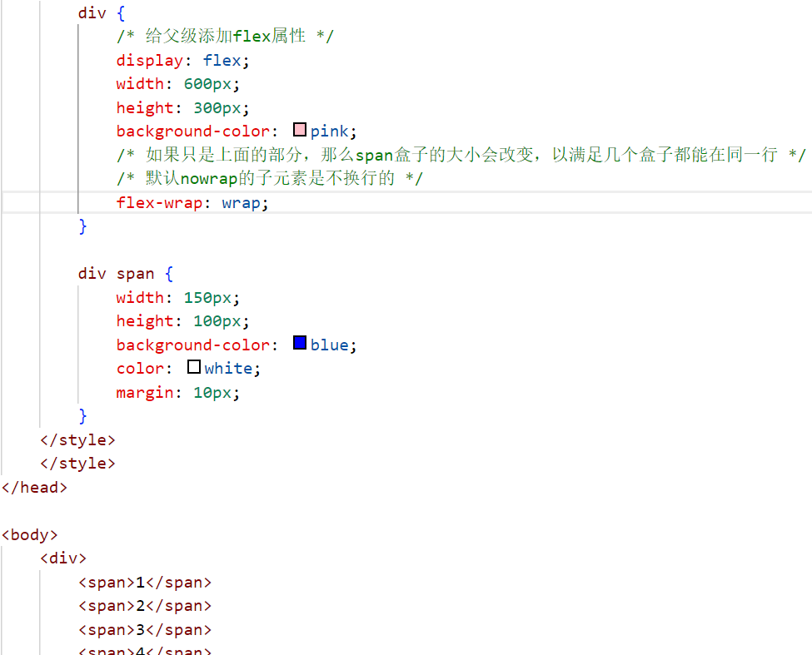The width and height of the screenshot is (812, 655).
Task: Click the '<span>3</span>' line
Action: (145, 630)
